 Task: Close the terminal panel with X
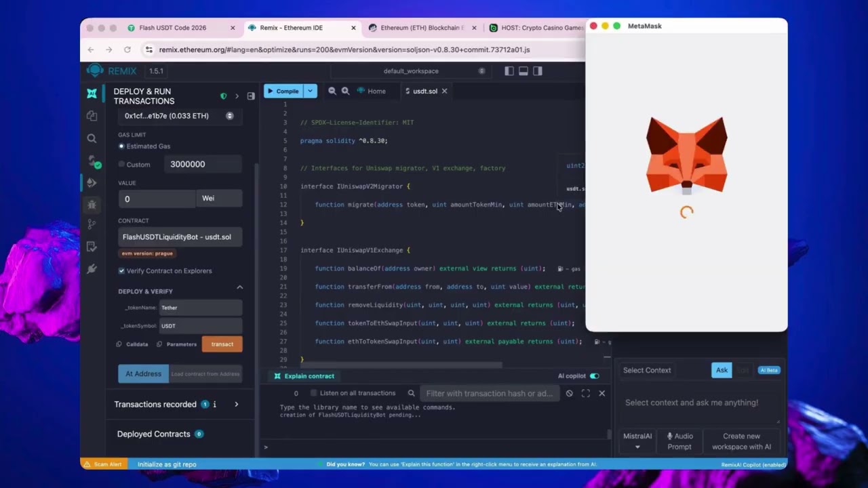click(x=601, y=393)
